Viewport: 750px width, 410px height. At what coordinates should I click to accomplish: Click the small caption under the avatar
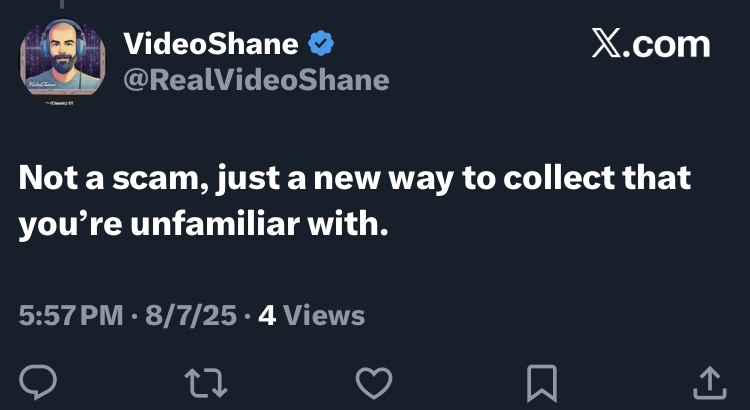coord(60,103)
